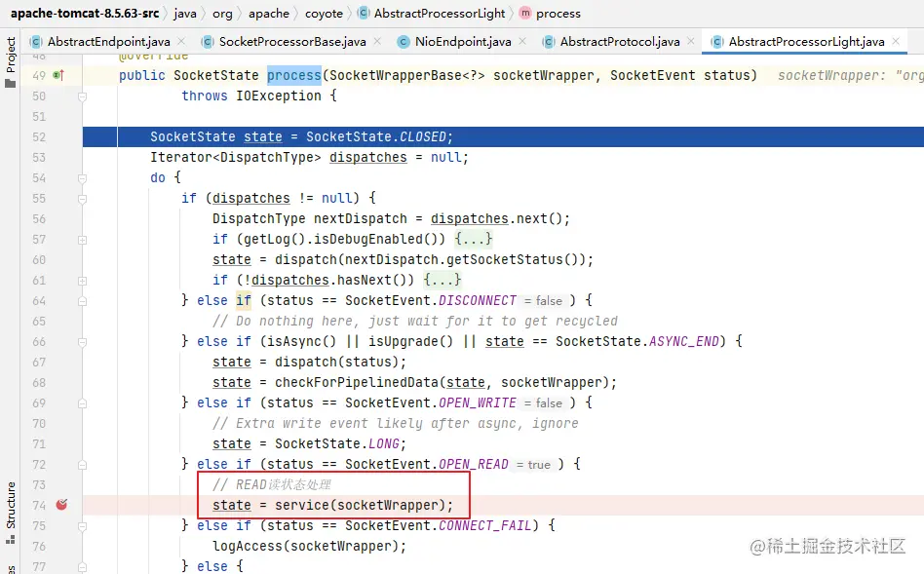Expand the folded {...} on line 61
924x574 pixels.
click(x=442, y=280)
